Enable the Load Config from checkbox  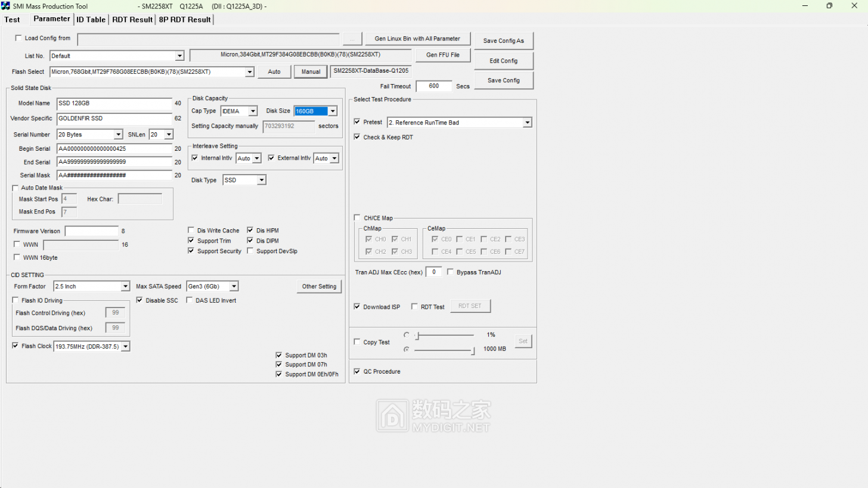click(18, 38)
